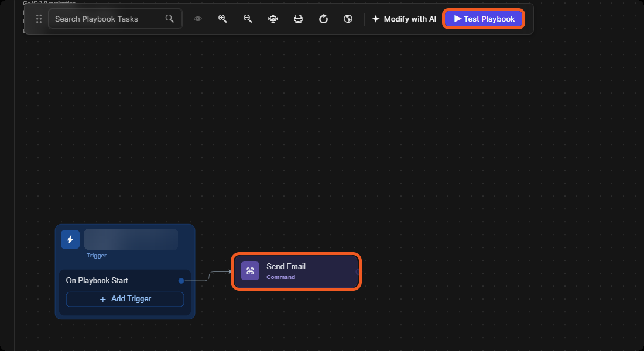Print the playbook with printer icon
Screen dimensions: 644x351
(x=298, y=19)
